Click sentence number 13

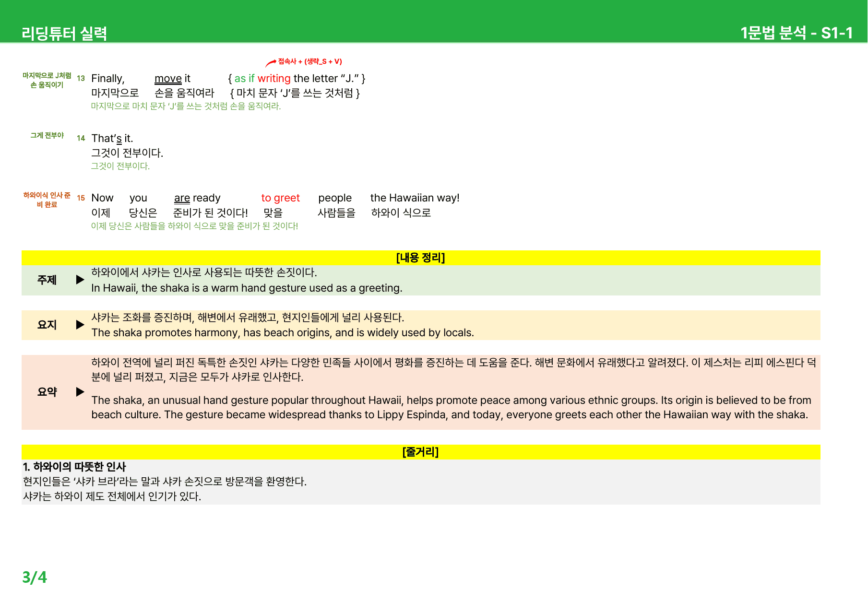[x=81, y=78]
